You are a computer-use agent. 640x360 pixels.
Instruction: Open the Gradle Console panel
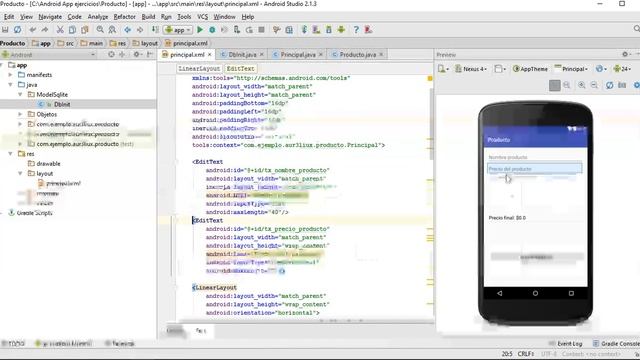pyautogui.click(x=616, y=344)
